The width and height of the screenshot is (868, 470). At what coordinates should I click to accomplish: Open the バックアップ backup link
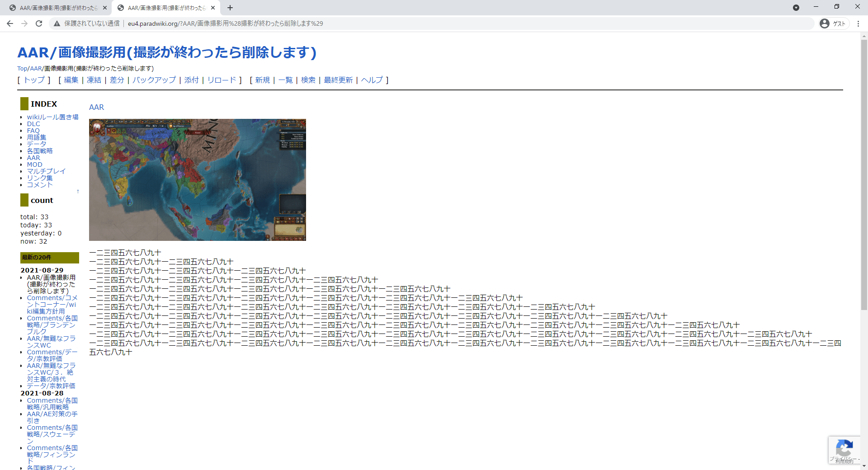[x=154, y=80]
